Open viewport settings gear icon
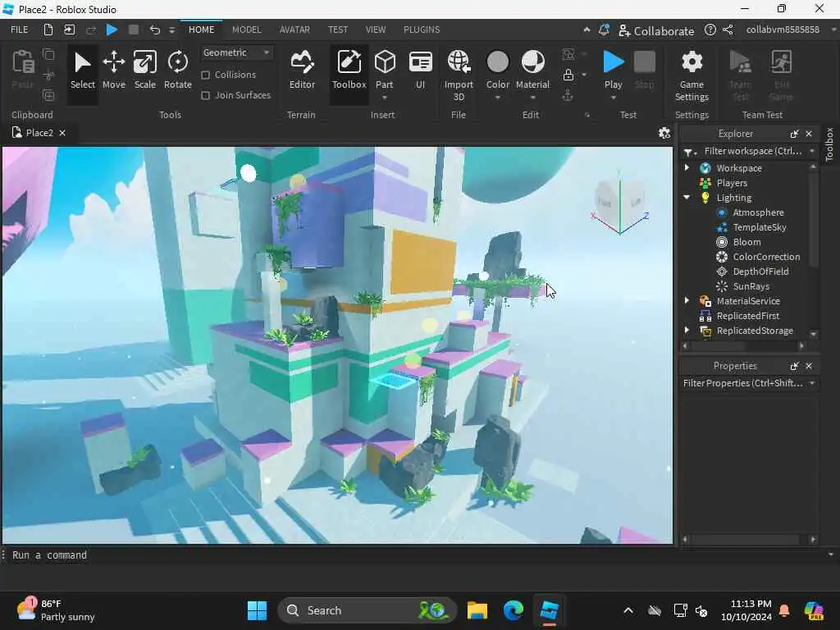 [x=664, y=133]
